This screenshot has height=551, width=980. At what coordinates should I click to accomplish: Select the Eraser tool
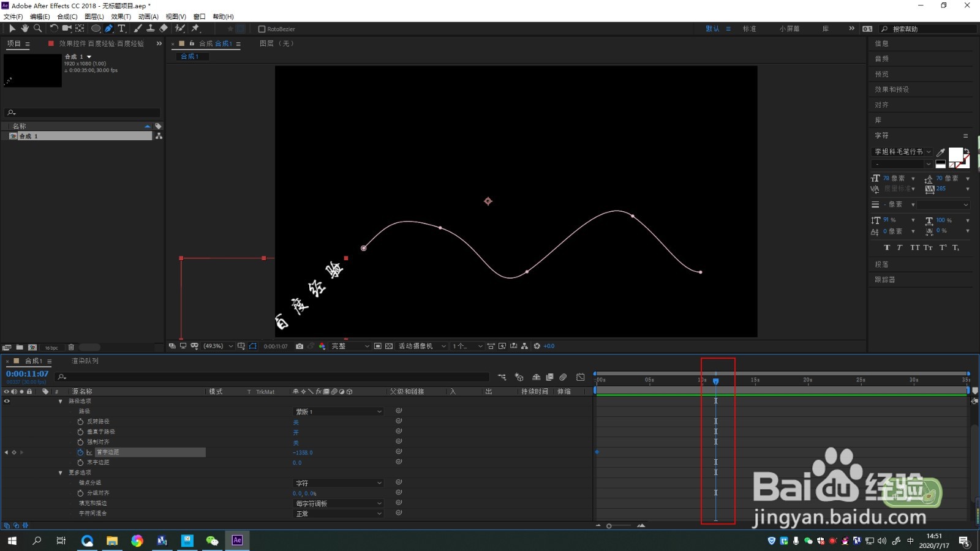coord(164,28)
